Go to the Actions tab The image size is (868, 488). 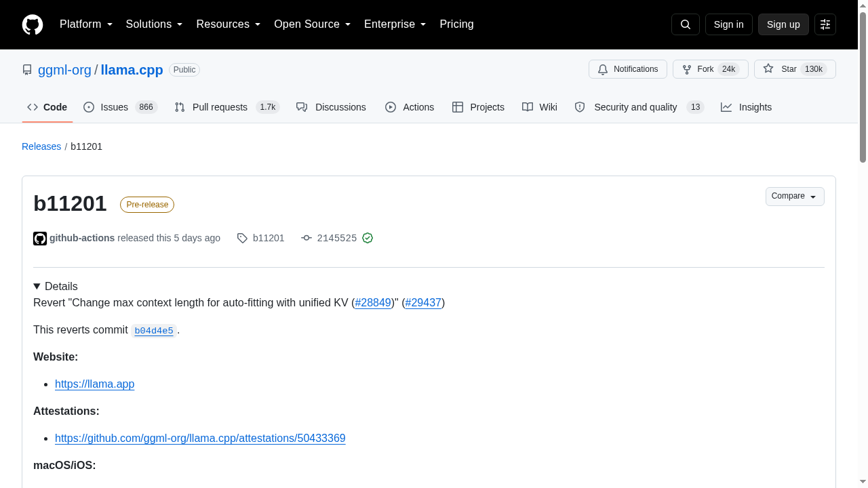coord(410,107)
